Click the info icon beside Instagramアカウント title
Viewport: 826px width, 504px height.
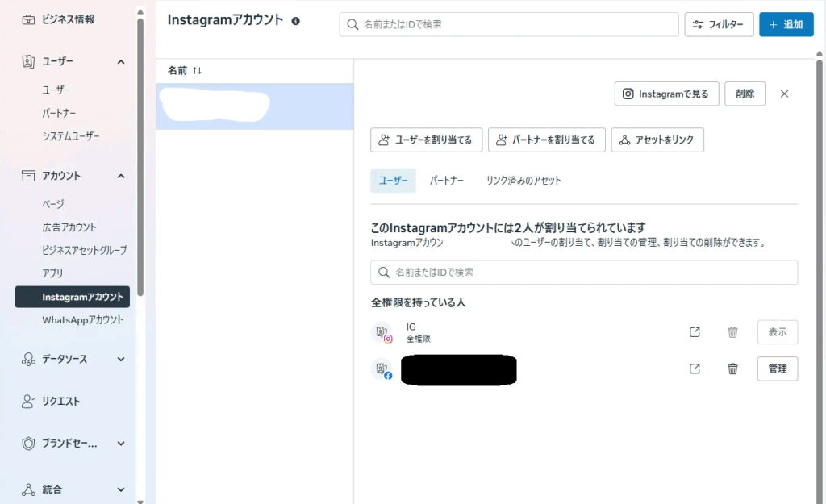(295, 21)
